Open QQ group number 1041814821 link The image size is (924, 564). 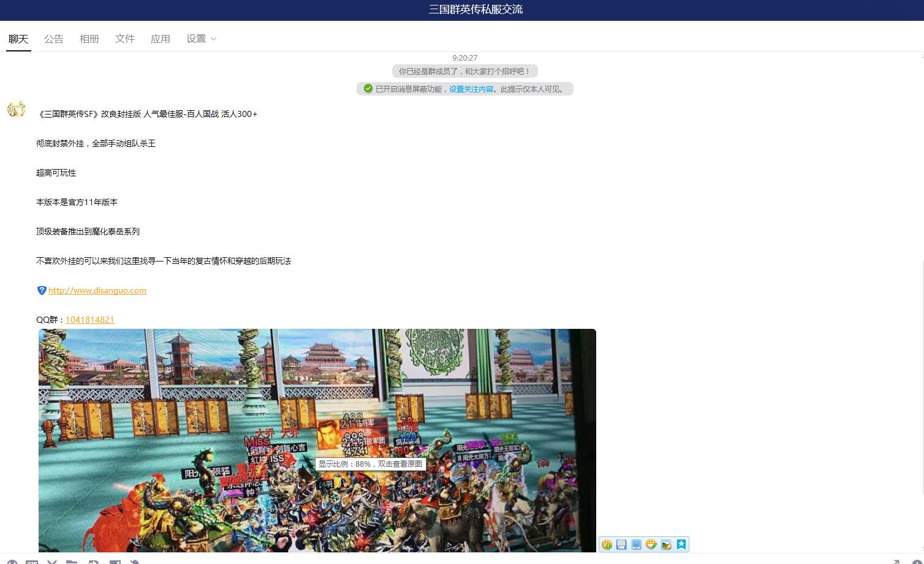pos(90,320)
